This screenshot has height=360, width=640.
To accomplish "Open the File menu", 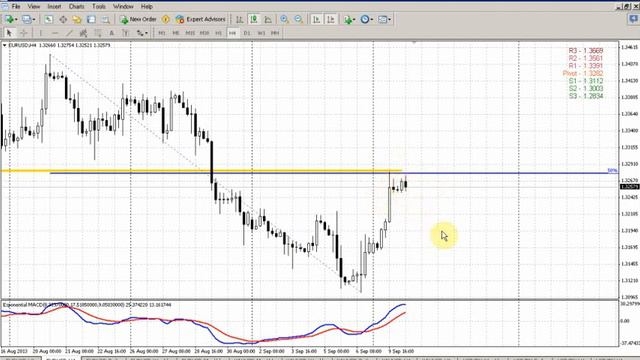I will (16, 7).
